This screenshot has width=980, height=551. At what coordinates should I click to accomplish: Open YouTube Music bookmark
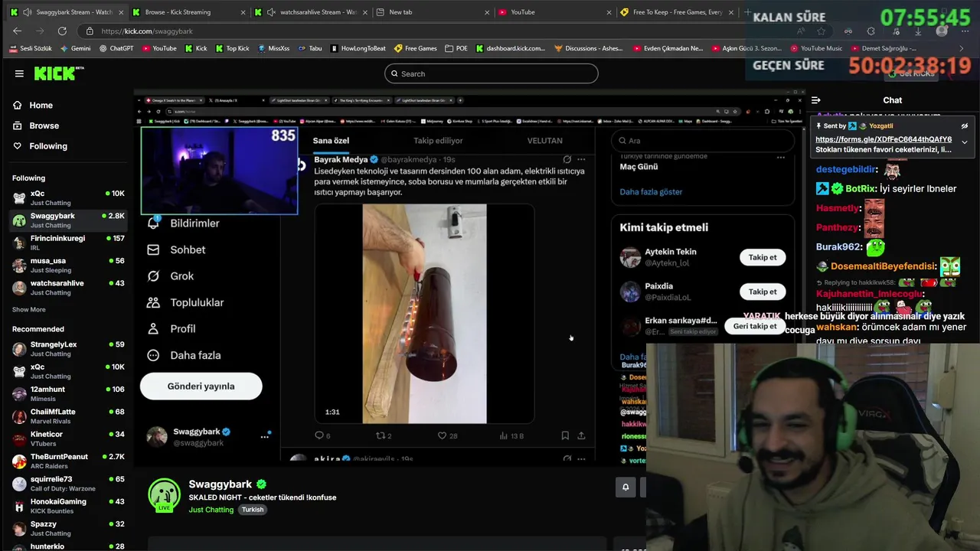pyautogui.click(x=816, y=48)
